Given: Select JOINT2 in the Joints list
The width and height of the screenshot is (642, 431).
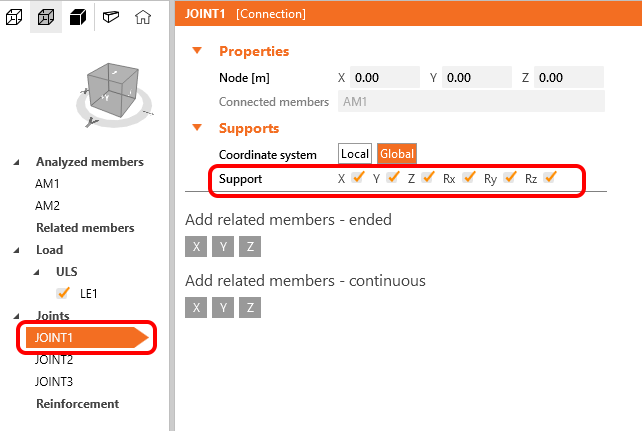Looking at the screenshot, I should pos(54,360).
